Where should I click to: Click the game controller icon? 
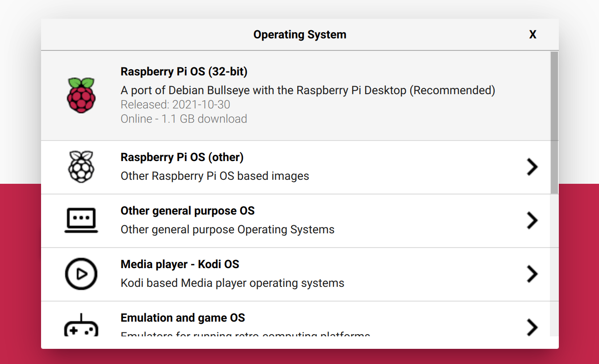click(81, 327)
